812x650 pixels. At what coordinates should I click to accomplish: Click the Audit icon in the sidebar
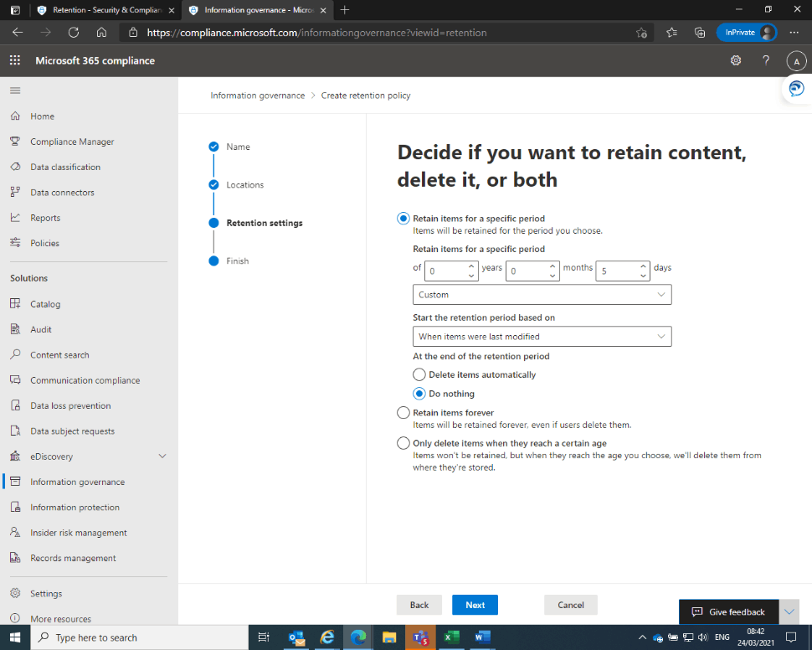[x=16, y=329]
